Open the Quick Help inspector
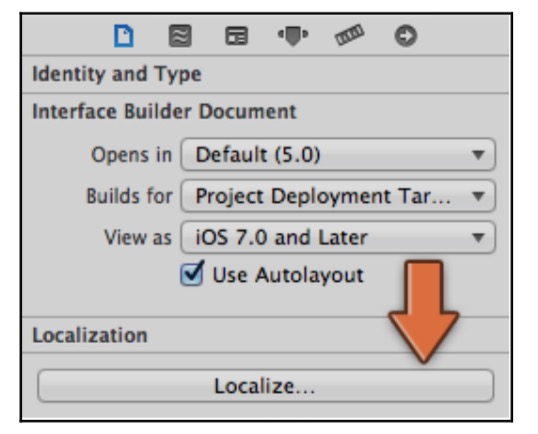 tap(180, 36)
